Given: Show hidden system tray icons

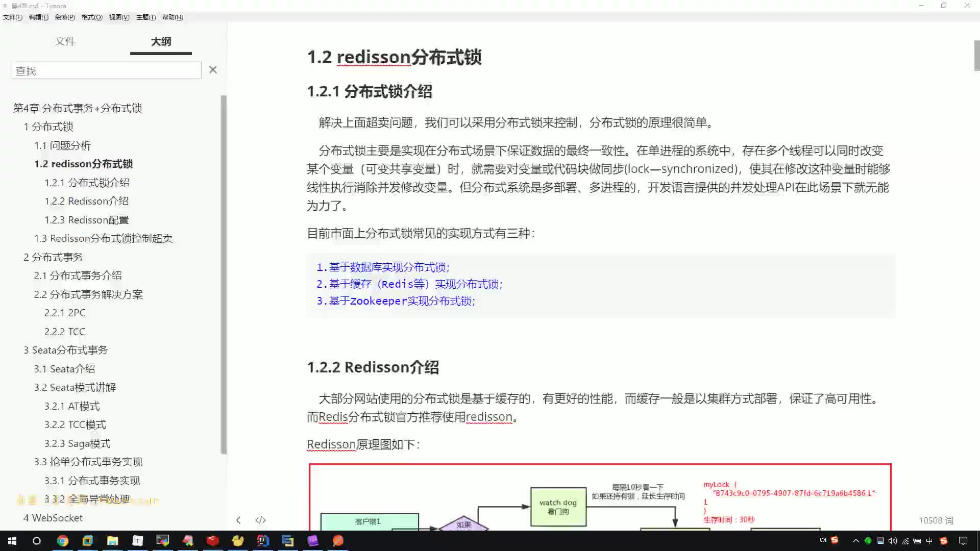Looking at the screenshot, I should click(x=855, y=541).
